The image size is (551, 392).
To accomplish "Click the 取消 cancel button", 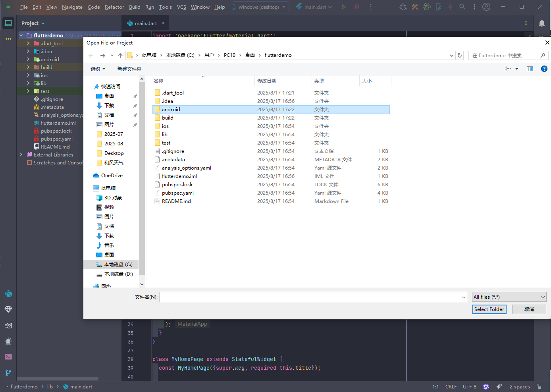I will point(529,309).
